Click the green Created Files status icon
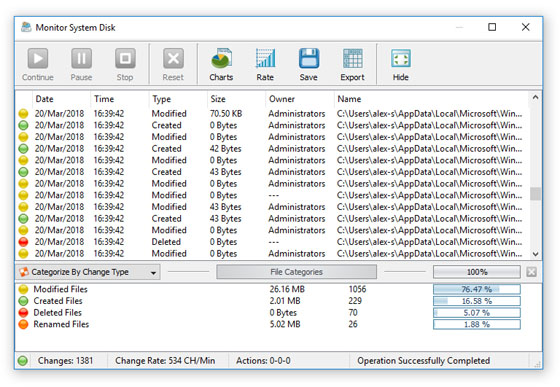The height and width of the screenshot is (387, 560). pos(23,301)
